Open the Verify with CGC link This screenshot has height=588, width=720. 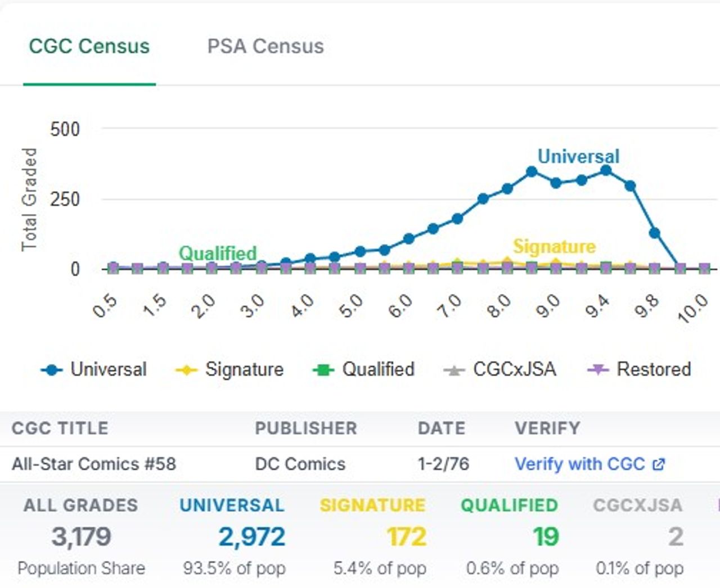(579, 464)
